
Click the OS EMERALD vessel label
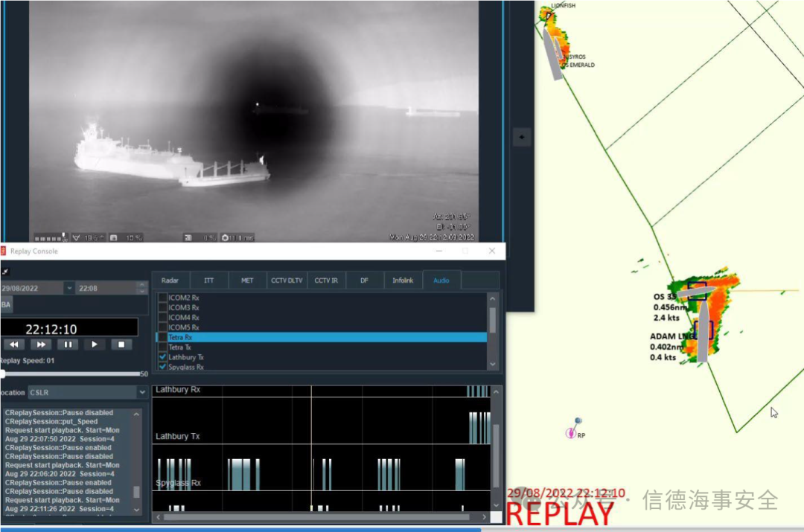click(578, 65)
